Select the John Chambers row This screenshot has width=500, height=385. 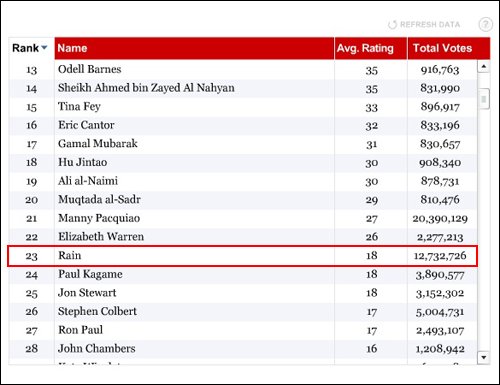[x=243, y=349]
